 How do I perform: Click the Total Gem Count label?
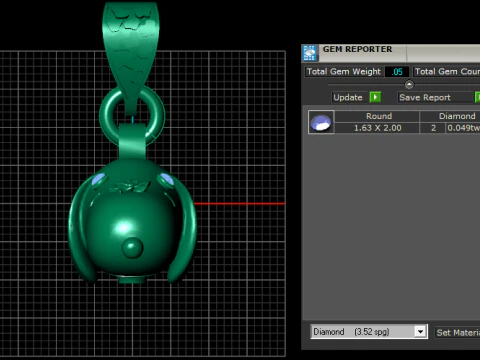tap(447, 72)
